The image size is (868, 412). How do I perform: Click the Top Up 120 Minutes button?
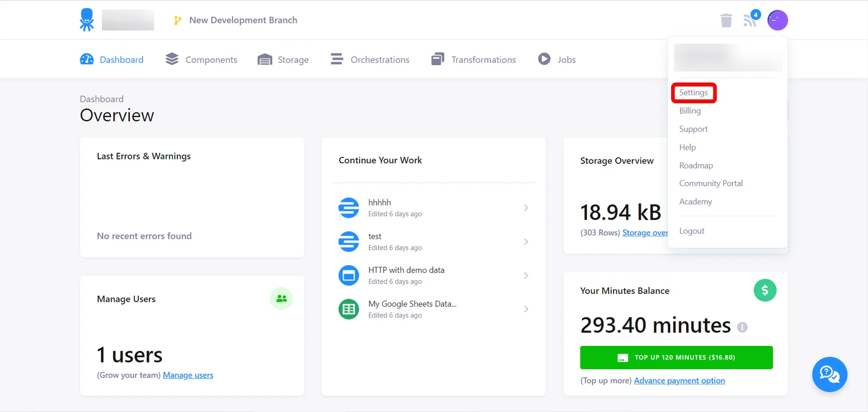coord(676,357)
